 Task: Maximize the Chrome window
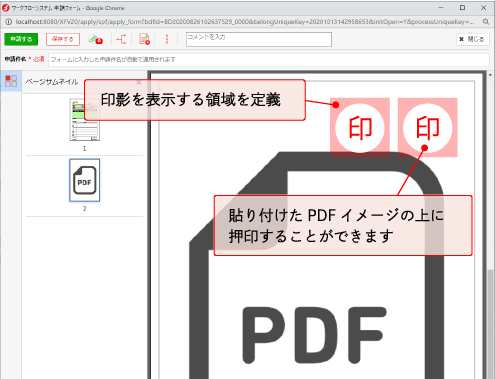point(462,7)
